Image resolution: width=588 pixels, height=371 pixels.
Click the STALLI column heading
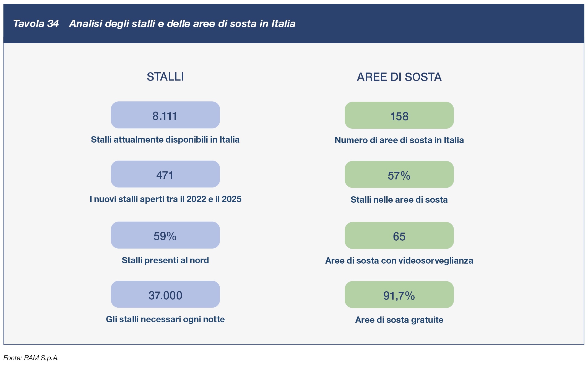165,77
